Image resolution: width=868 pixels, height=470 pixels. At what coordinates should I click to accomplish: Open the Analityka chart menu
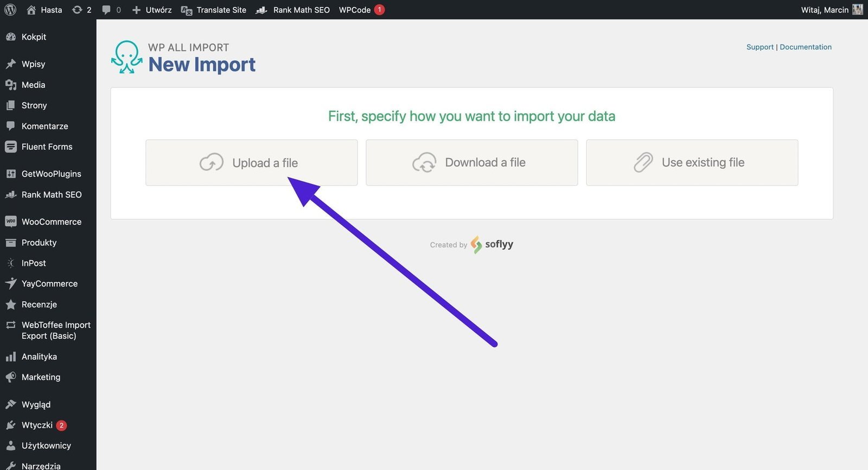pyautogui.click(x=39, y=357)
